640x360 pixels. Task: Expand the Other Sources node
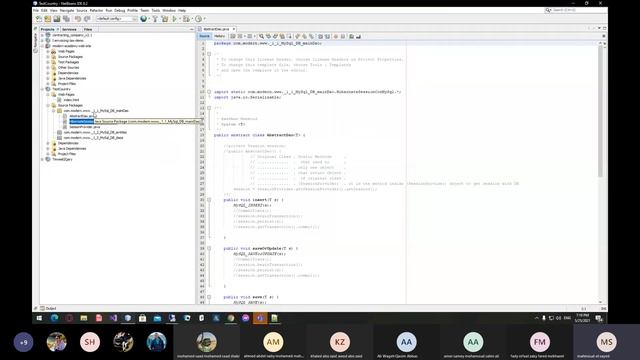tap(48, 67)
